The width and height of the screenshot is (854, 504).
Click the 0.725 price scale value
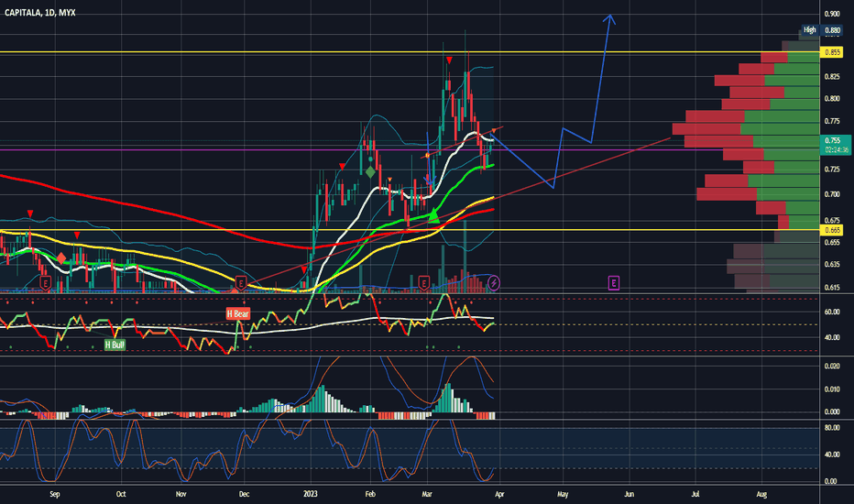tap(832, 170)
